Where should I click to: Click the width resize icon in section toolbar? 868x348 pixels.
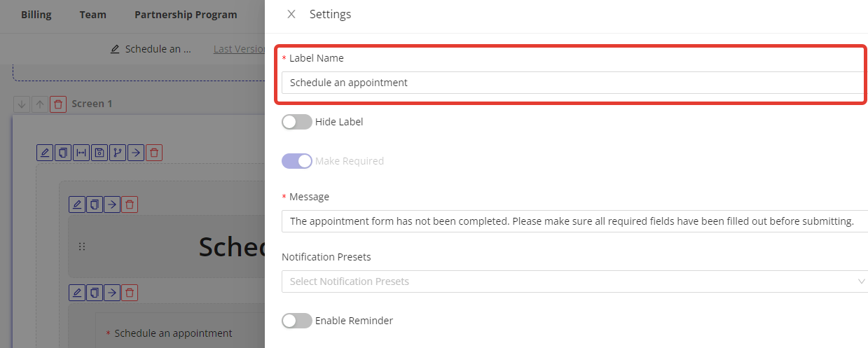(x=82, y=153)
